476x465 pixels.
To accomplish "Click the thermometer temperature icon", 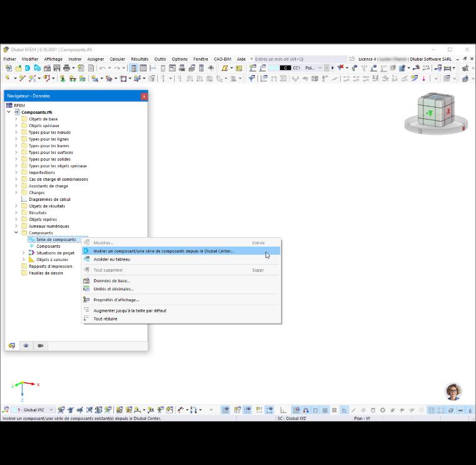I will point(424,79).
